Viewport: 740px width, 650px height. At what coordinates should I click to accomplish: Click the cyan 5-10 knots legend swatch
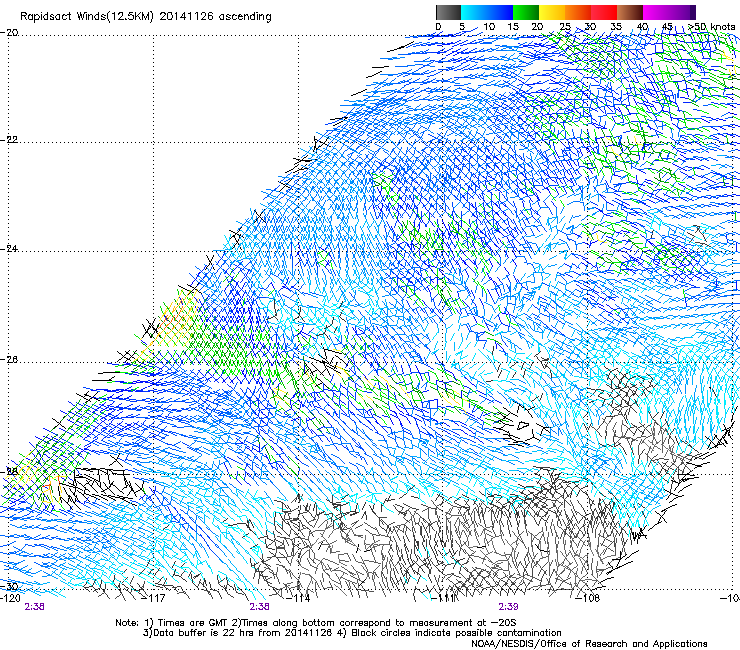click(474, 12)
